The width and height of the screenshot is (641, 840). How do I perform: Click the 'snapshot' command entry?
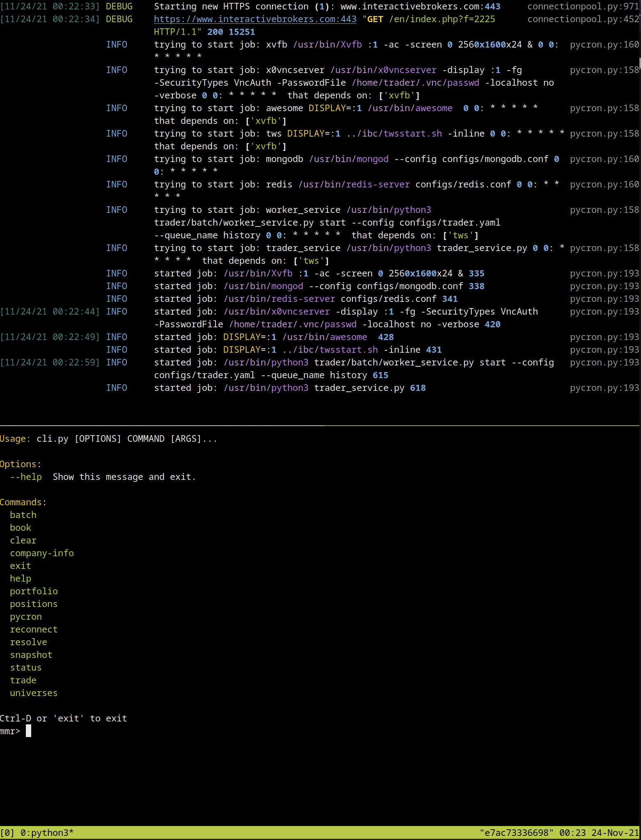click(x=31, y=655)
